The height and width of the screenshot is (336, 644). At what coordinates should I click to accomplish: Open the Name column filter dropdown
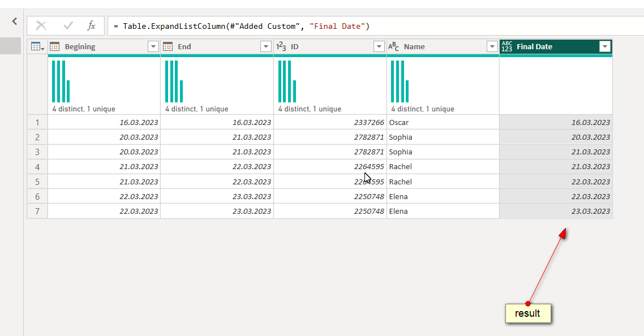[492, 47]
